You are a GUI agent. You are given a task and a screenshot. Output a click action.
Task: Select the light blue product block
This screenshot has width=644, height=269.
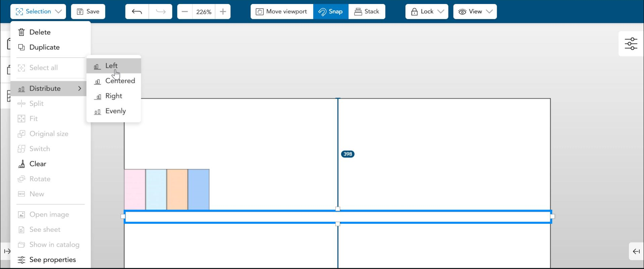point(156,190)
